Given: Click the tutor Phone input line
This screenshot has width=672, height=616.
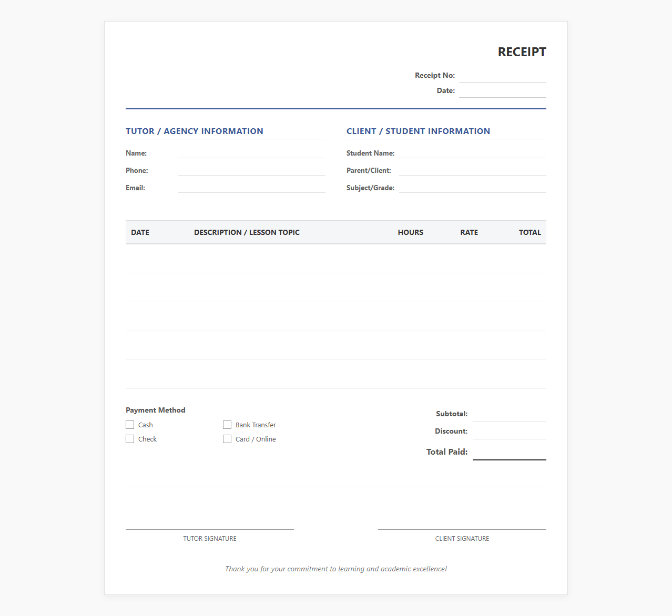Looking at the screenshot, I should click(252, 170).
